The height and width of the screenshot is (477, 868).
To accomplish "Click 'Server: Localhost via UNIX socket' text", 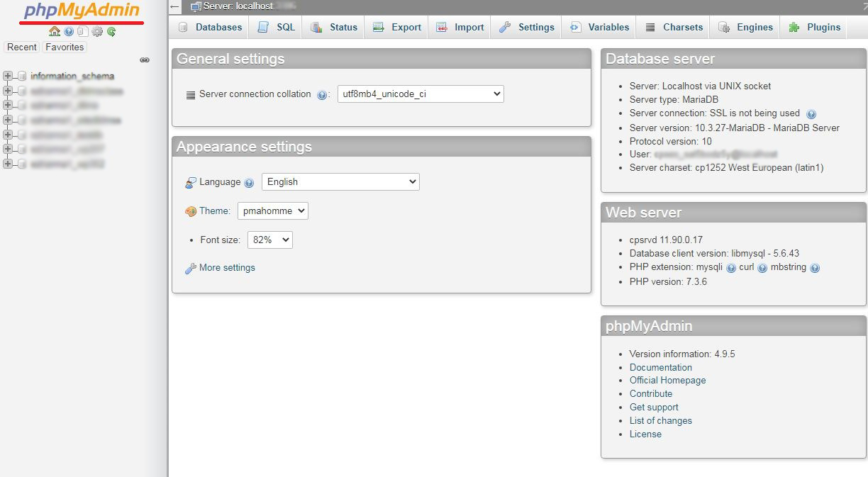I will click(701, 86).
